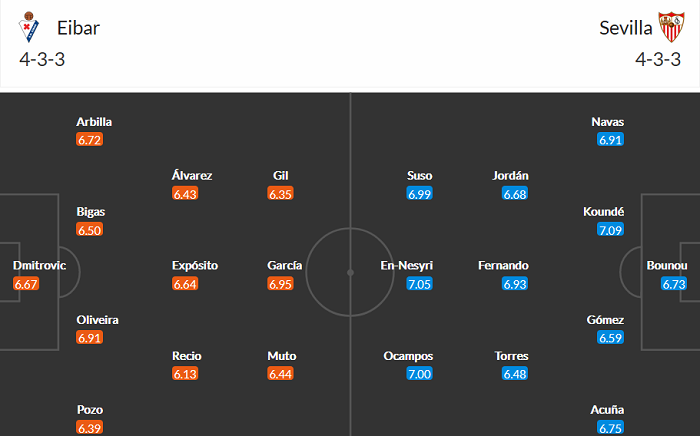Click Fernando's 6.93 rating badge
This screenshot has width=700, height=436.
(x=515, y=284)
